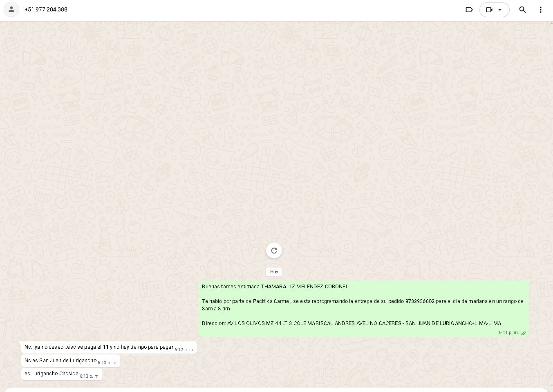Click the "No es San Juan de Lurigancho" message
This screenshot has height=392, width=553.
pos(60,361)
